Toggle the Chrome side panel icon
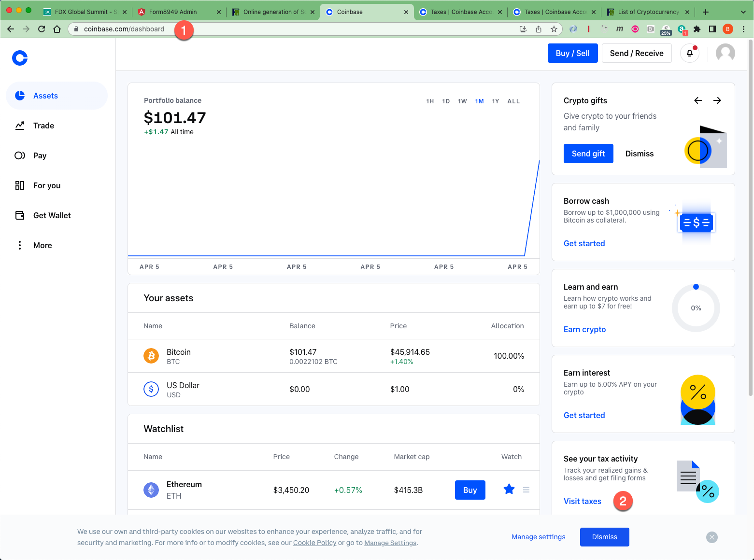Screen dimensions: 754x560 tap(712, 29)
